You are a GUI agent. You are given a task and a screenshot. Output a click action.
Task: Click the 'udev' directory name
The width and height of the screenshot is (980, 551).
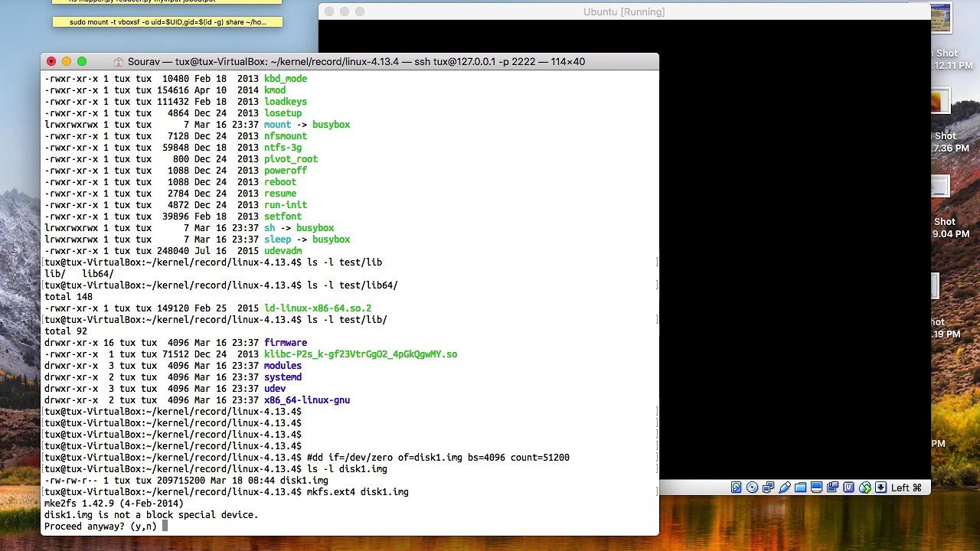click(x=275, y=389)
